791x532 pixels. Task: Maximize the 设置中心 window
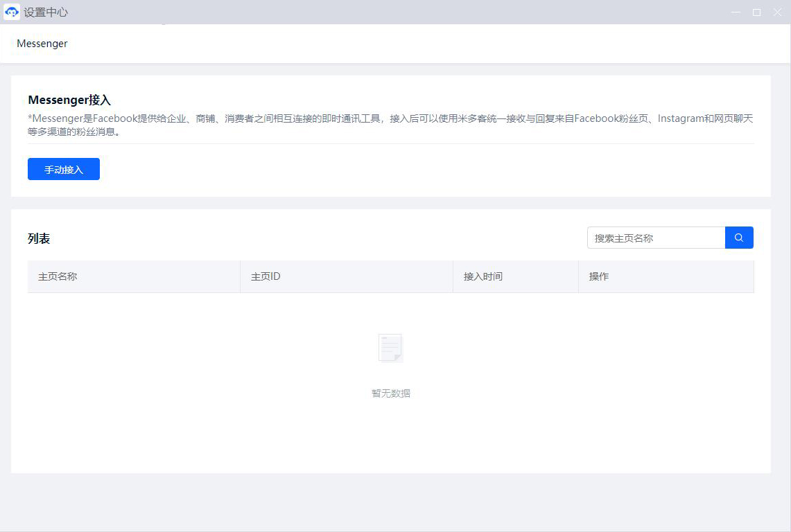[x=757, y=12]
